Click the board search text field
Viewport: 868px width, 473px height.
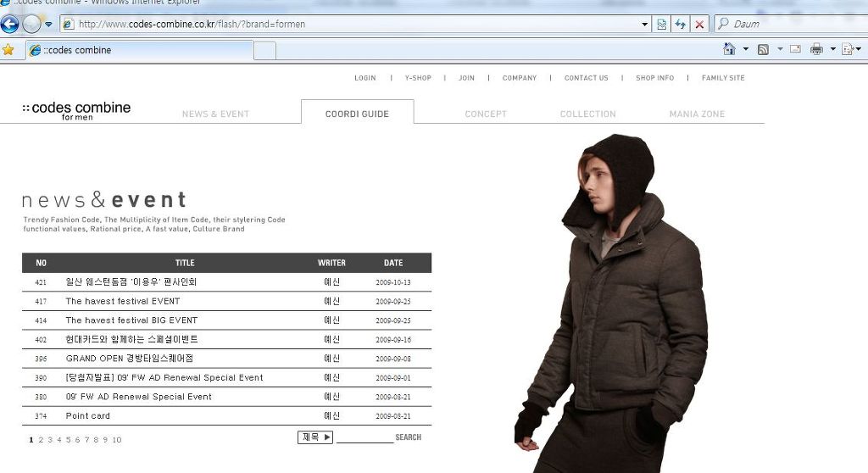[364, 437]
